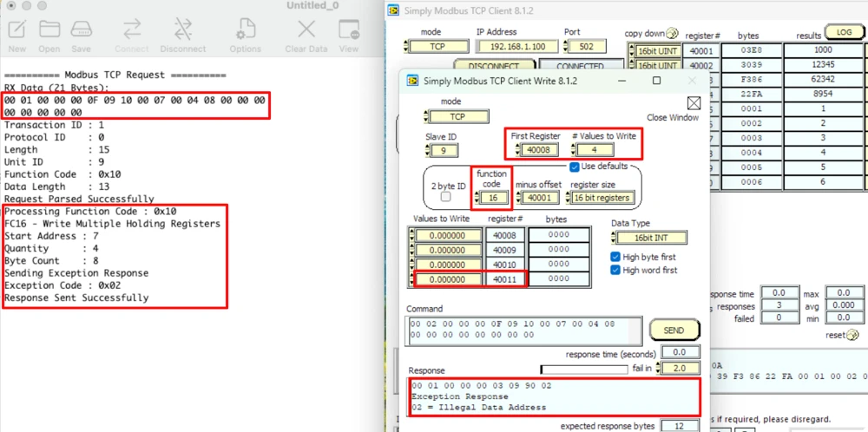This screenshot has height=432, width=868.
Task: Minimize the Modbus Write window
Action: click(621, 81)
